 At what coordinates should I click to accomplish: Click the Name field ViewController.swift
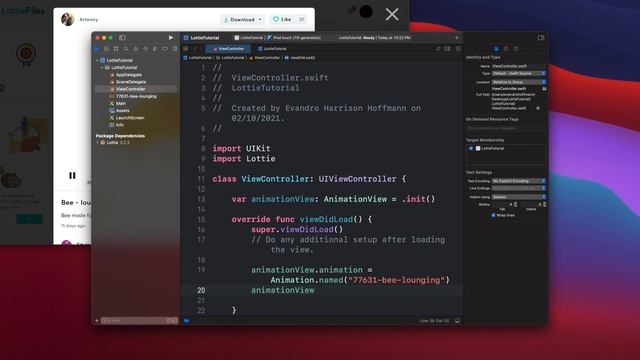(518, 66)
